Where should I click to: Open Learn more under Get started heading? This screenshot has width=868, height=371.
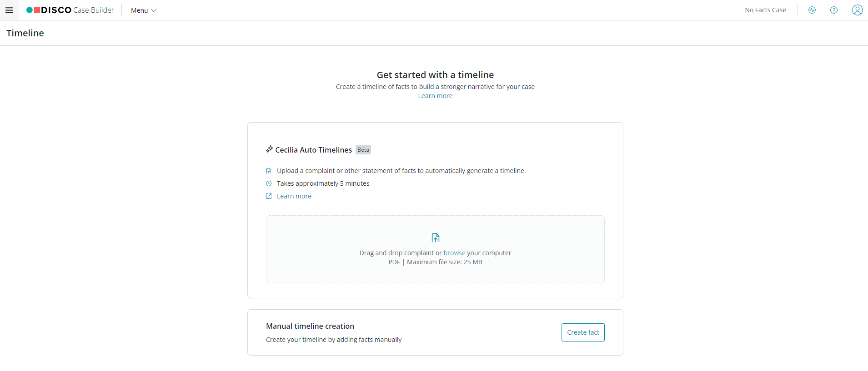click(x=435, y=96)
